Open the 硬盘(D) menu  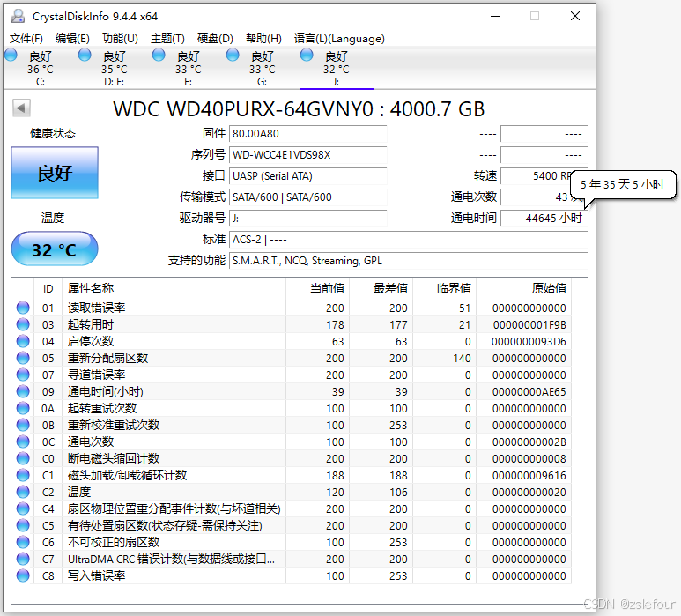[x=215, y=39]
